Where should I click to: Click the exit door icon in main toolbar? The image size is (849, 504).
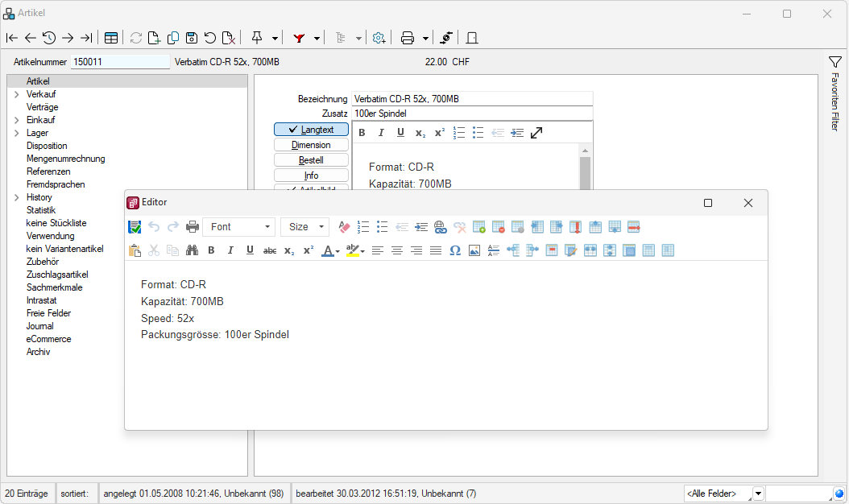471,38
